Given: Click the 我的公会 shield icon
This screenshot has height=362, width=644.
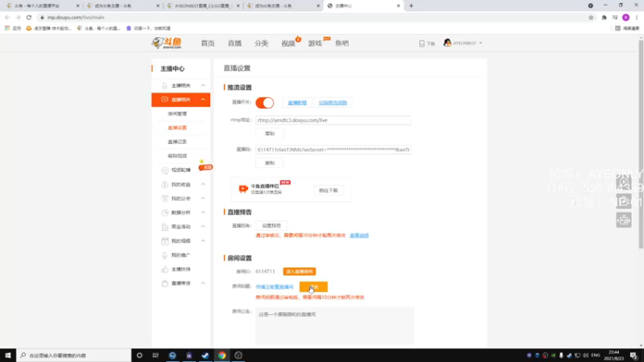Looking at the screenshot, I should pos(165,199).
